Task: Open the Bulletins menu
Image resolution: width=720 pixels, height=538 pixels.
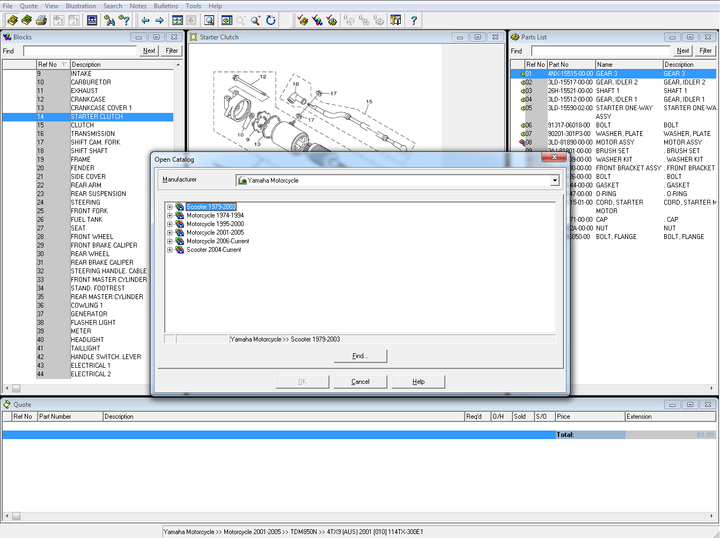Action: tap(165, 6)
